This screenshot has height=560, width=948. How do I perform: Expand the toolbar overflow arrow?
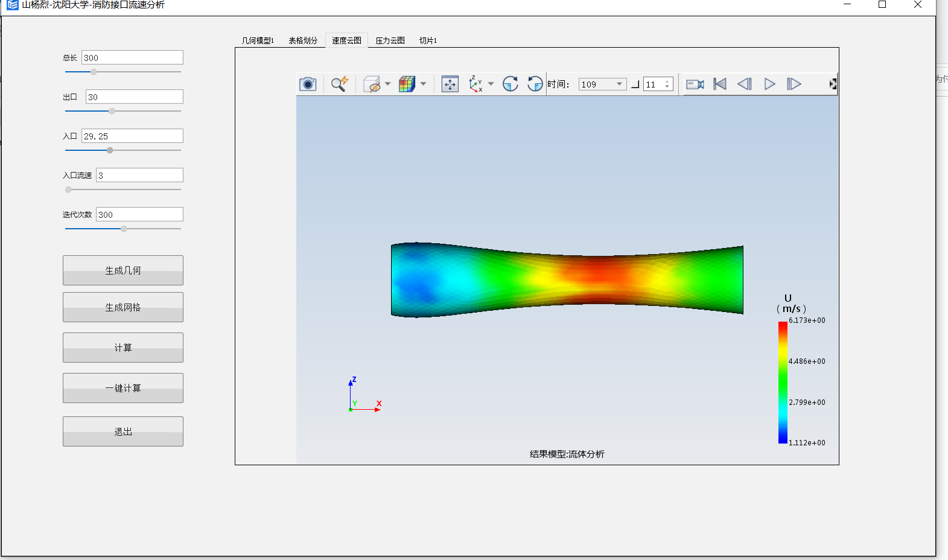833,84
